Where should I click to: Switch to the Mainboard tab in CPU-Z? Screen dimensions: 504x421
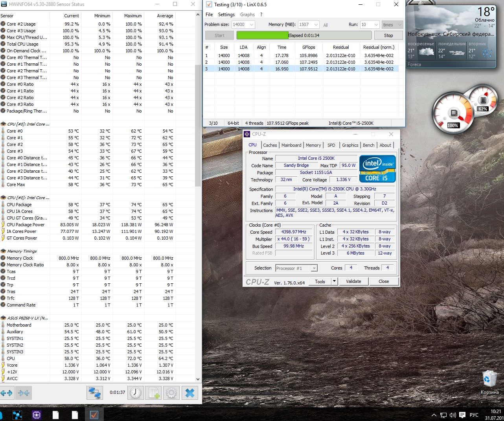coord(291,145)
